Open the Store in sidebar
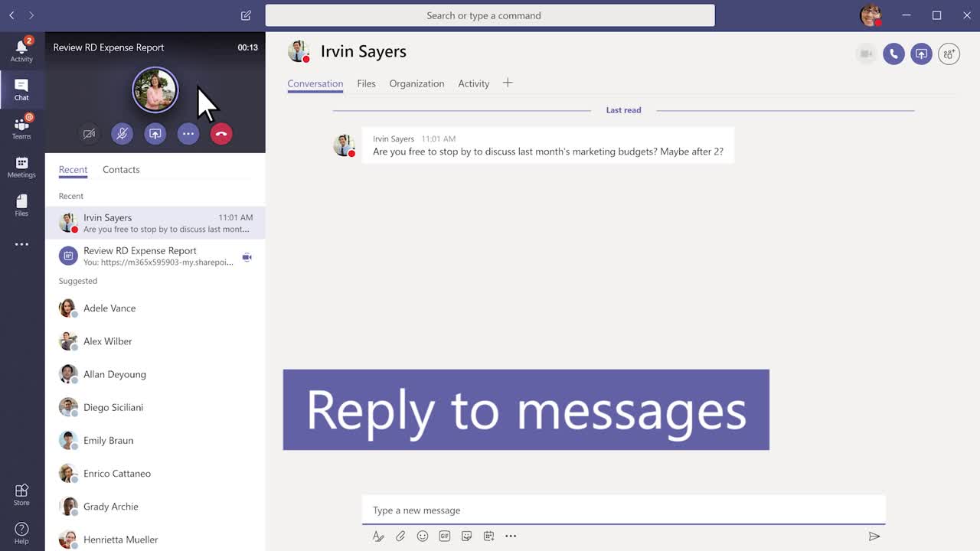980x551 pixels. tap(21, 494)
